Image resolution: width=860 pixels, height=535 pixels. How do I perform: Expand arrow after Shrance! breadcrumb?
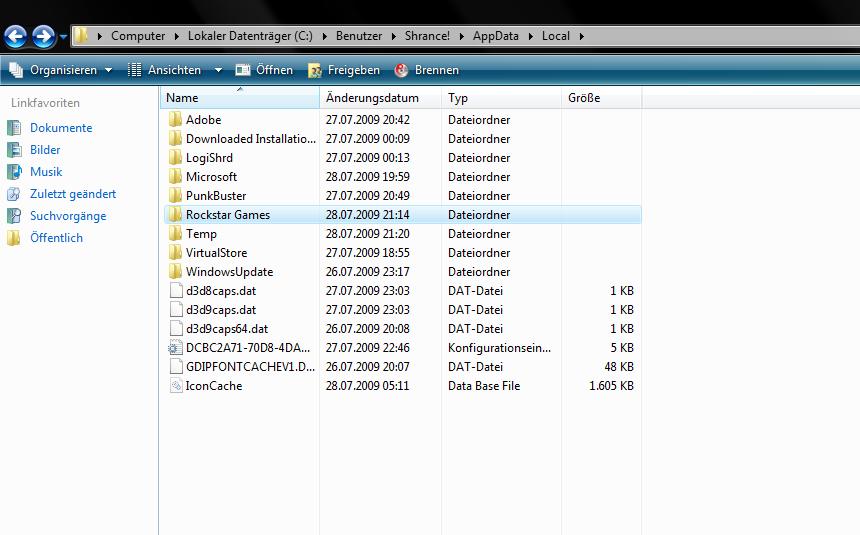(x=462, y=37)
